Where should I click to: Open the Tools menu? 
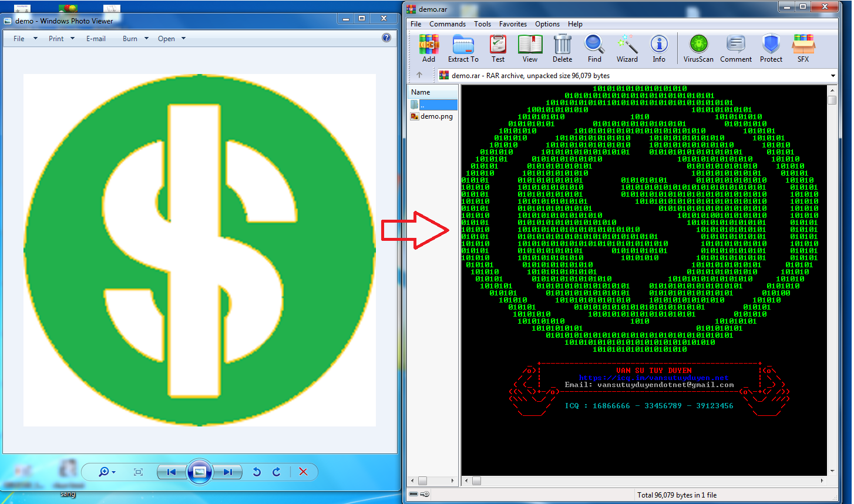[483, 24]
